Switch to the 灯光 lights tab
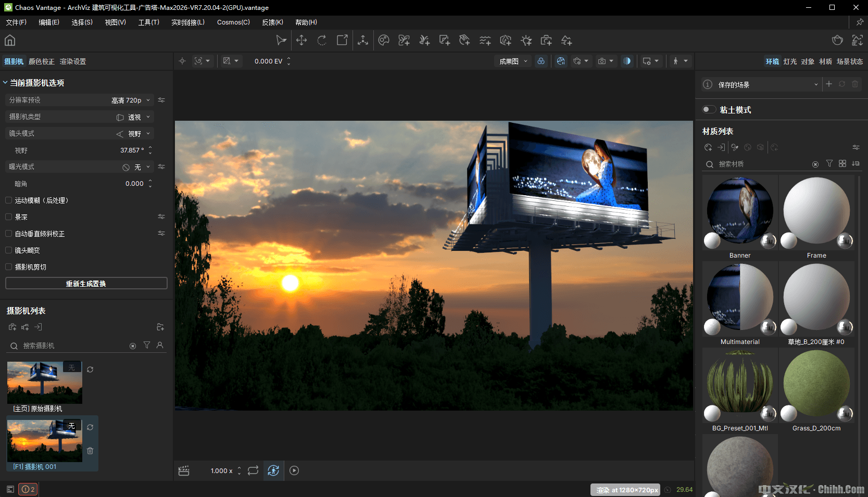The height and width of the screenshot is (497, 868). (790, 61)
